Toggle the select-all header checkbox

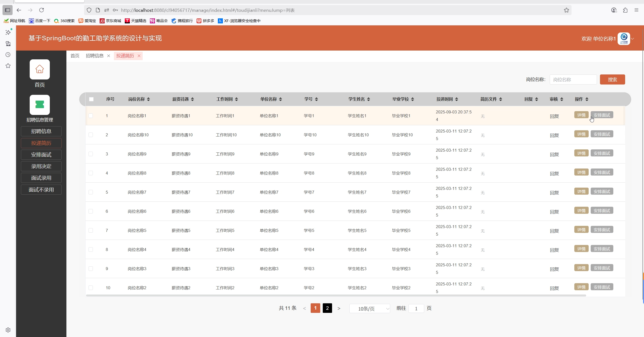coord(91,99)
